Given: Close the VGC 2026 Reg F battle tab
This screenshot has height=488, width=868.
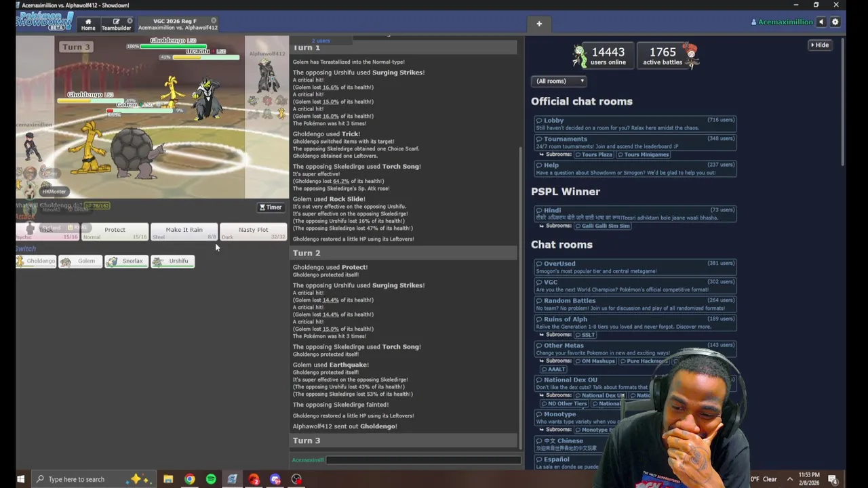Looking at the screenshot, I should [214, 21].
